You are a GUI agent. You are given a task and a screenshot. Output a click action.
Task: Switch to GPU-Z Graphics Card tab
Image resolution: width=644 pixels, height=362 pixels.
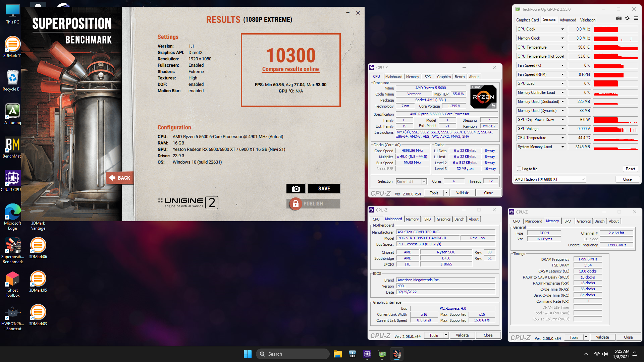tap(527, 20)
